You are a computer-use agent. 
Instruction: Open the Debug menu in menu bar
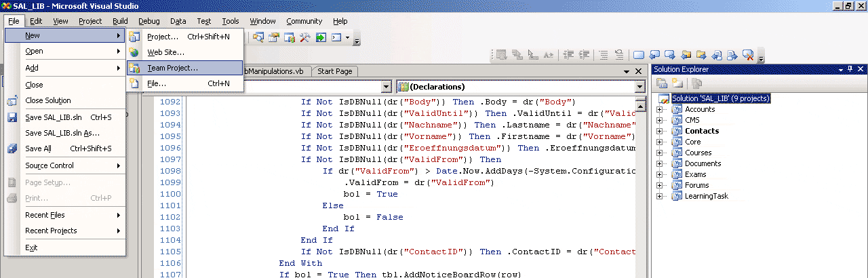(x=149, y=21)
